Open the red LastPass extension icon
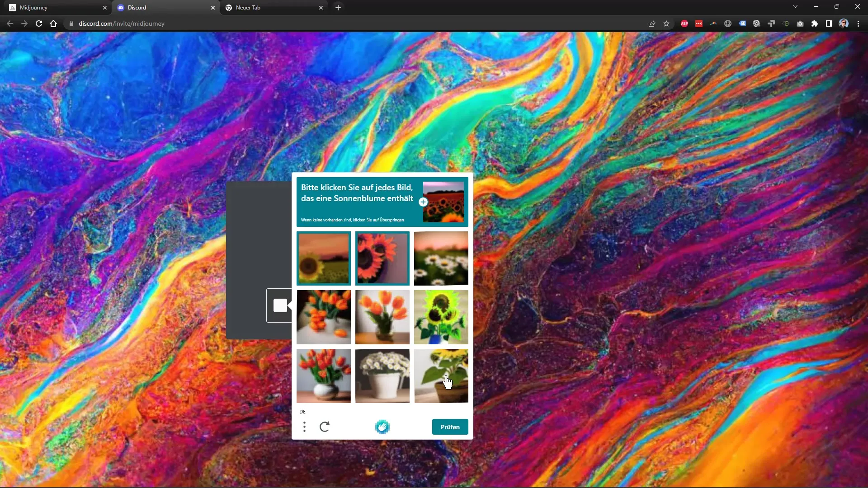The image size is (868, 488). (699, 23)
